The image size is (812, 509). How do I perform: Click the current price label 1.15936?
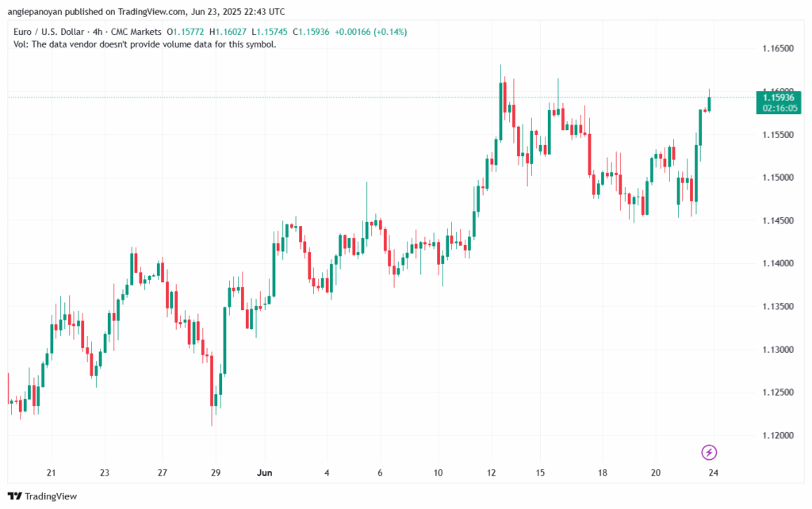pyautogui.click(x=779, y=98)
